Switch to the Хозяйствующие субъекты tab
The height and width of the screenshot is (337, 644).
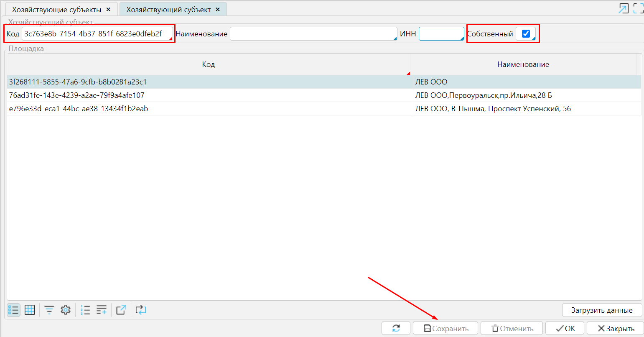(56, 10)
